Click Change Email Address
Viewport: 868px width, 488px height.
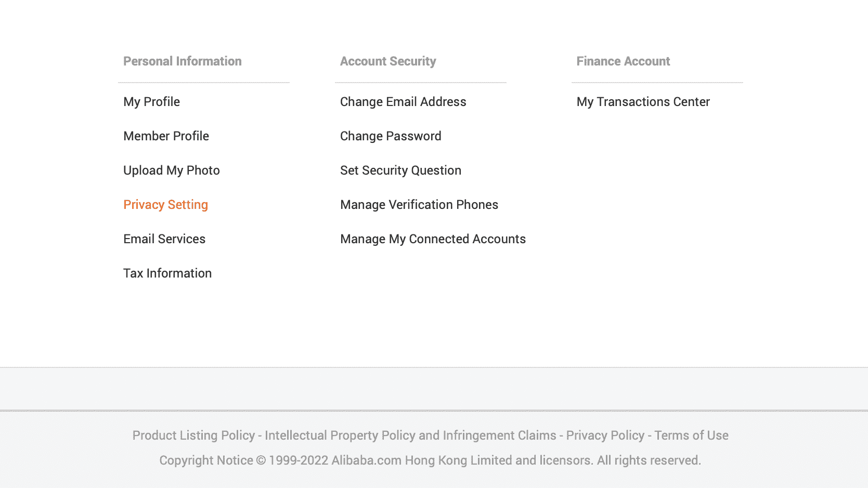(x=403, y=102)
